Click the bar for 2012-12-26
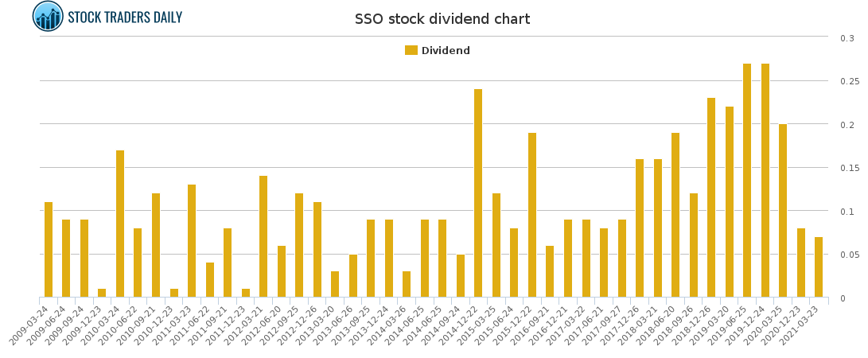 [317, 250]
